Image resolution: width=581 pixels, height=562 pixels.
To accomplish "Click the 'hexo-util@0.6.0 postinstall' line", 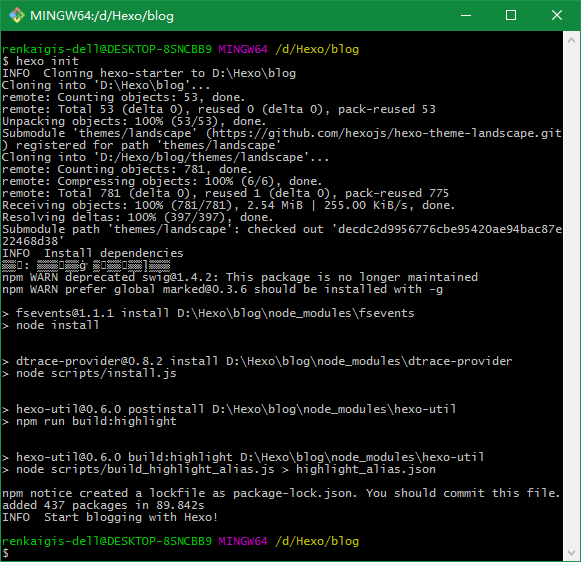I will coord(229,409).
